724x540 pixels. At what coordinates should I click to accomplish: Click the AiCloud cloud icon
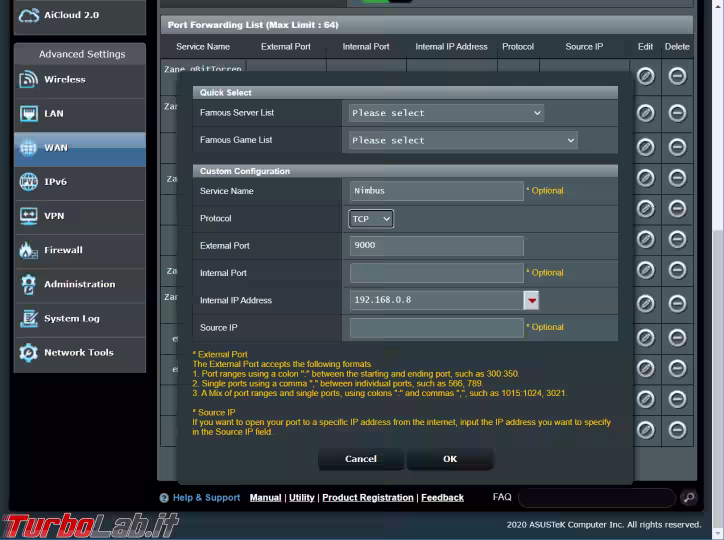click(29, 15)
